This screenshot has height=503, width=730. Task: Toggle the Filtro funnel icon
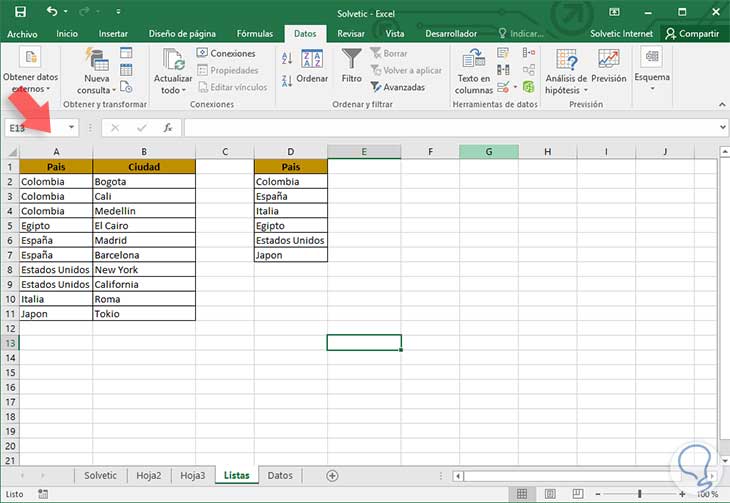(351, 60)
